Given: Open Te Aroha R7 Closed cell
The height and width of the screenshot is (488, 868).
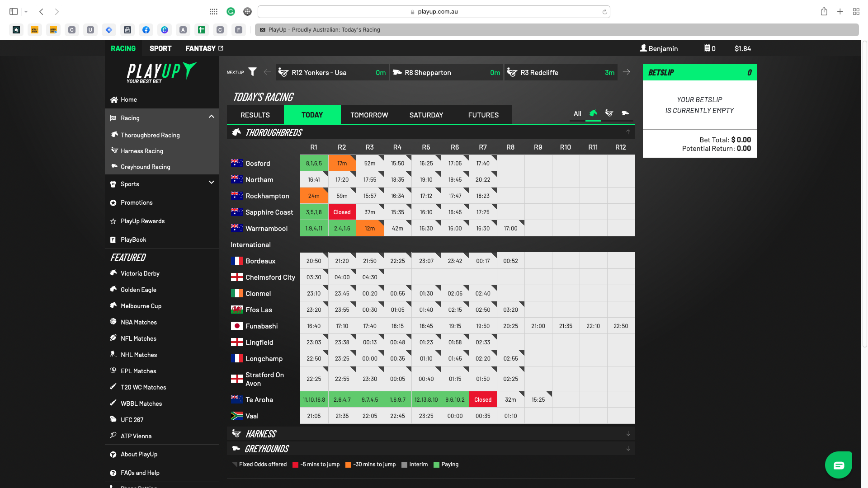Looking at the screenshot, I should [483, 399].
